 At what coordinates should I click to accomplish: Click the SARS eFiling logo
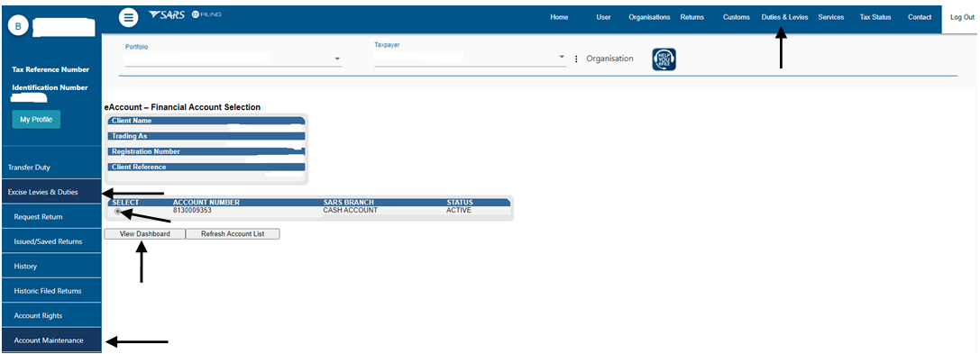185,14
